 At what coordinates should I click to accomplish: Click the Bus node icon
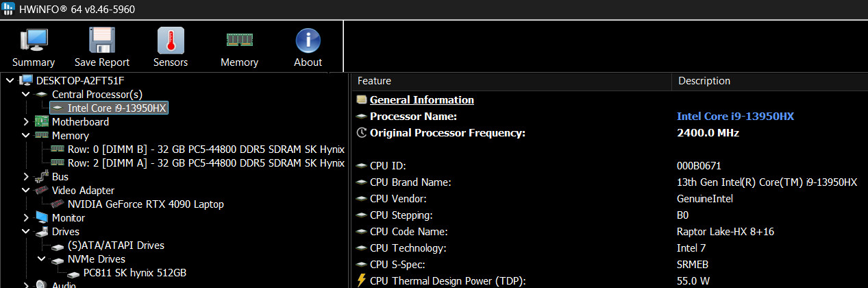pyautogui.click(x=41, y=176)
